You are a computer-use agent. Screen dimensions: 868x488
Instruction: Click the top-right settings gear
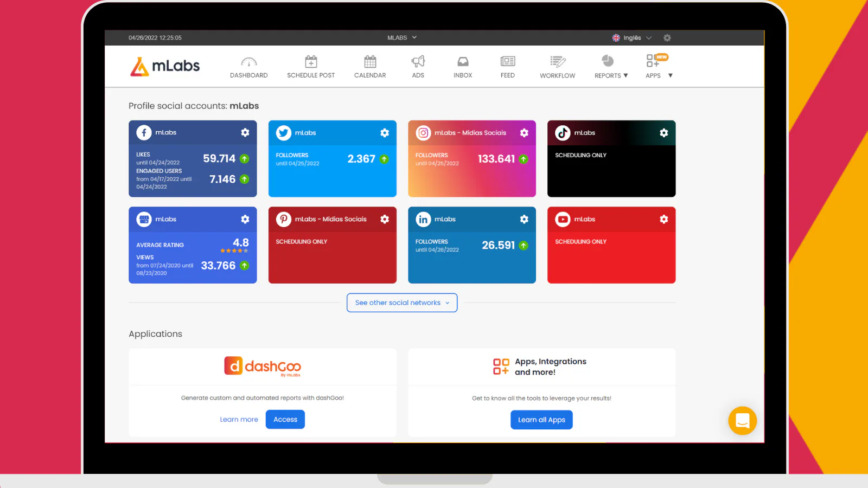coord(667,37)
